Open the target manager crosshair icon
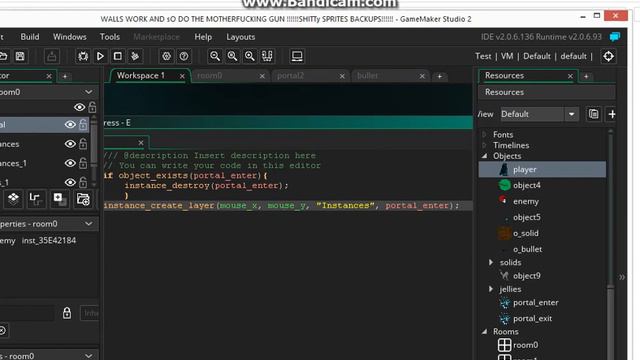Viewport: 640px width, 360px height. (x=609, y=56)
